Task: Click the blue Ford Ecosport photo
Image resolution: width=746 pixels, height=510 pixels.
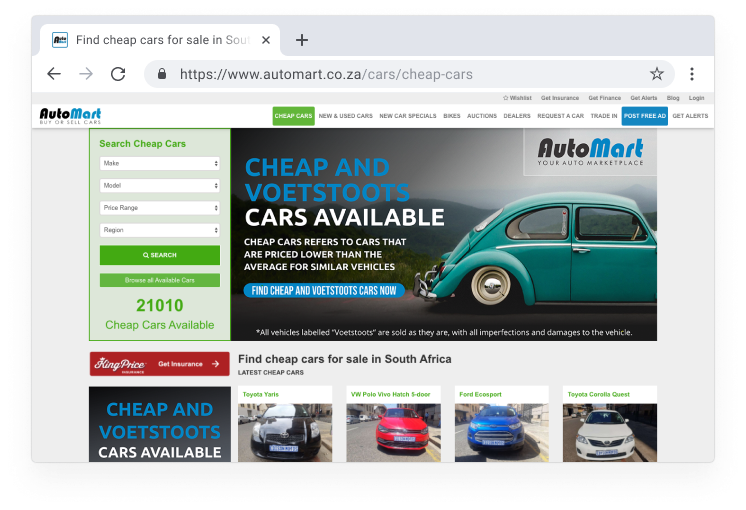Action: coord(502,433)
